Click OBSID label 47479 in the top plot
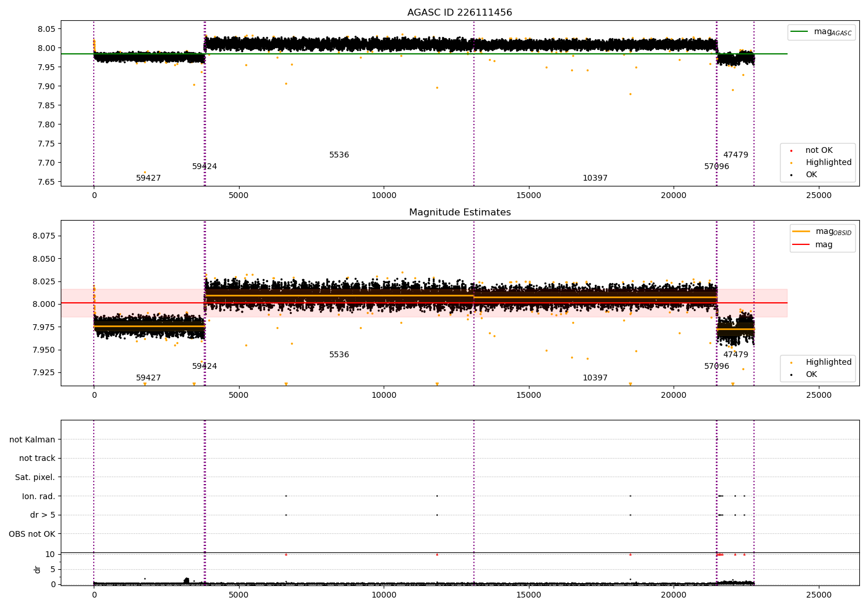The width and height of the screenshot is (868, 608). (x=735, y=155)
